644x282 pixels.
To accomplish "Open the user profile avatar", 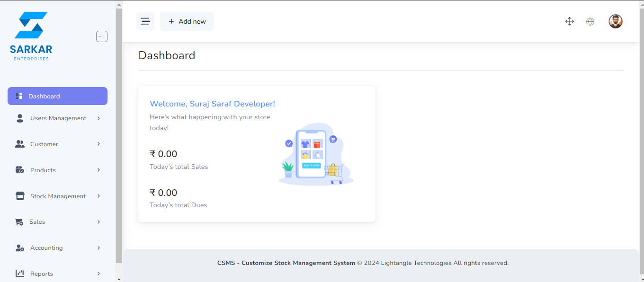I will click(x=615, y=21).
